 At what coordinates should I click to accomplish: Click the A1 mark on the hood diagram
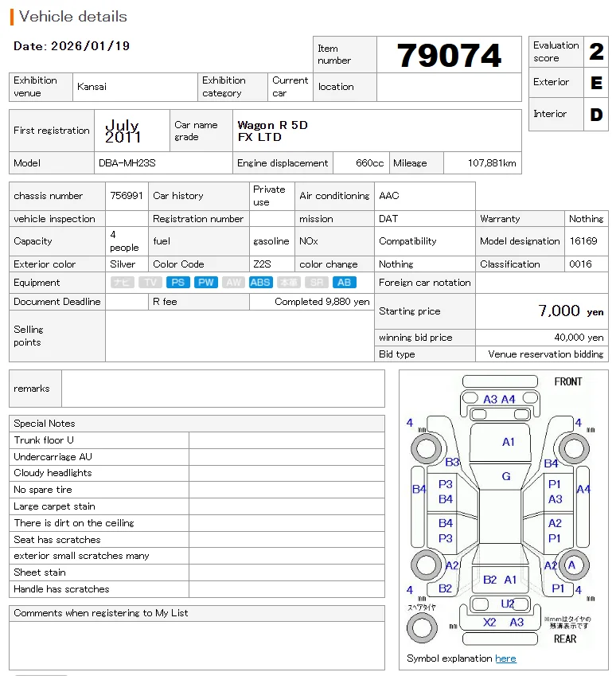coord(509,442)
